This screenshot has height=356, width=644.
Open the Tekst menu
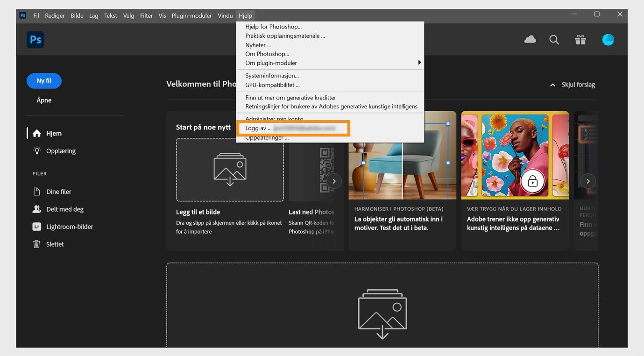point(111,15)
